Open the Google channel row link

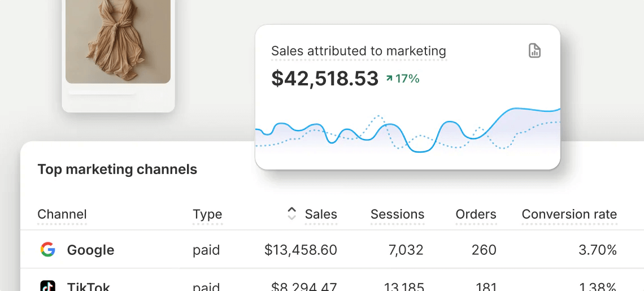(90, 250)
